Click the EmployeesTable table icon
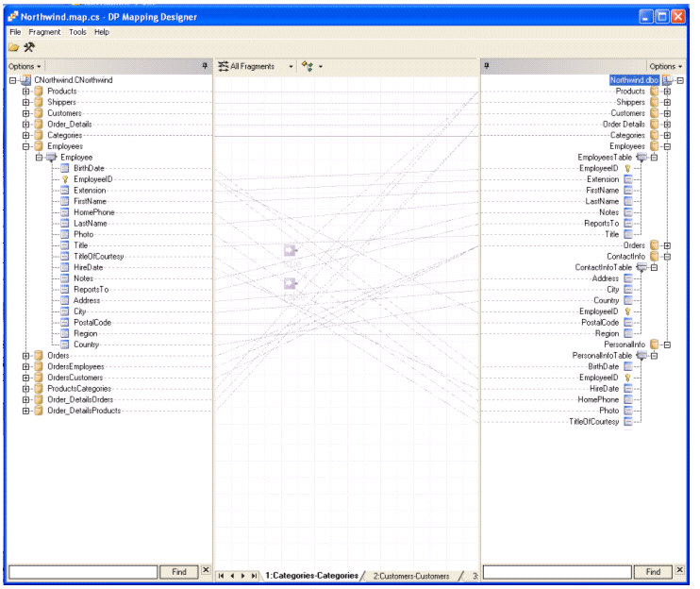Image resolution: width=700 pixels, height=589 pixels. pos(642,158)
